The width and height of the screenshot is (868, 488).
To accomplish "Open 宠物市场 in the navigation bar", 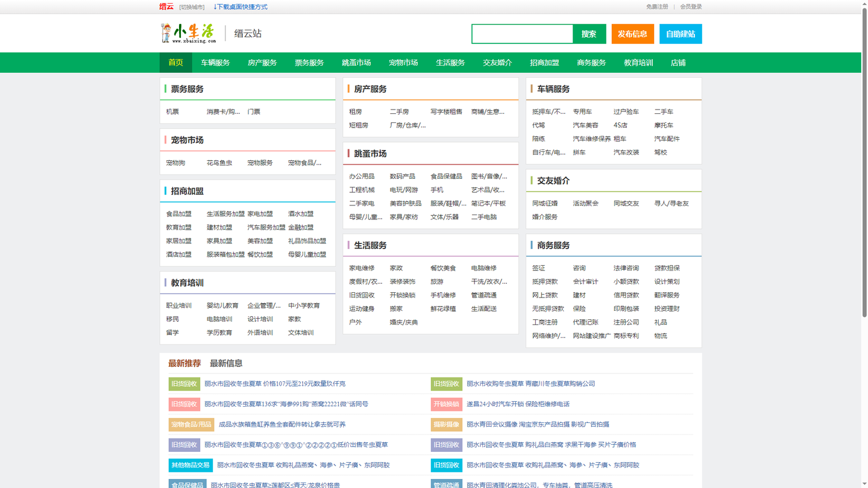I will pos(403,63).
